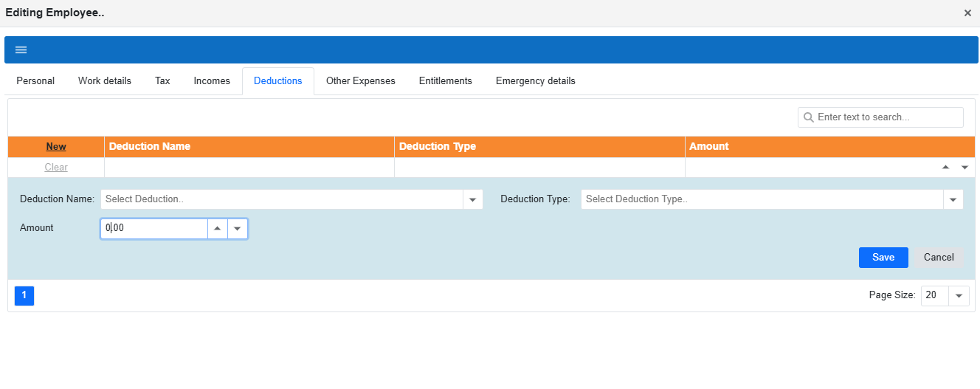
Task: Click the Amount 0.00 edit field
Action: coord(154,229)
